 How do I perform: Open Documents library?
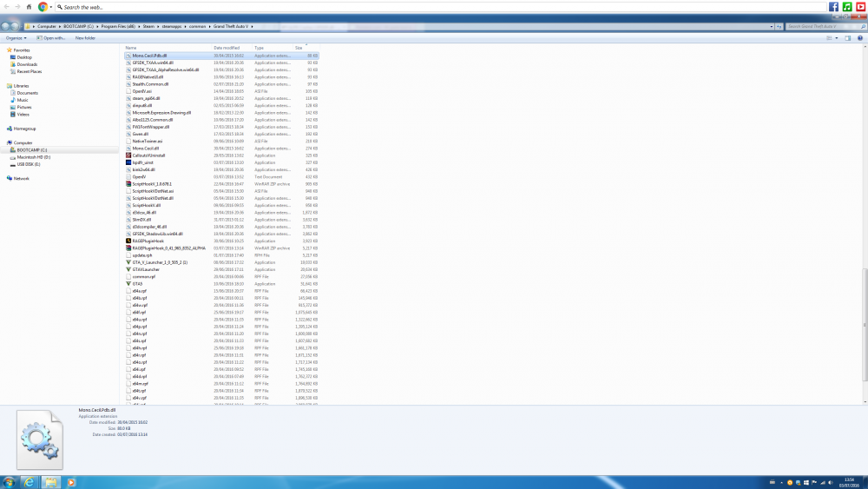[23, 93]
